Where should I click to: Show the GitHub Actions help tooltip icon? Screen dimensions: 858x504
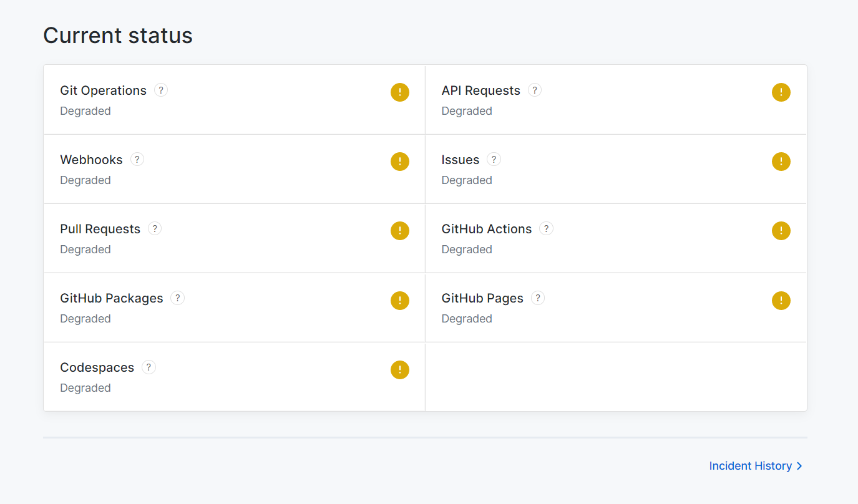point(546,228)
